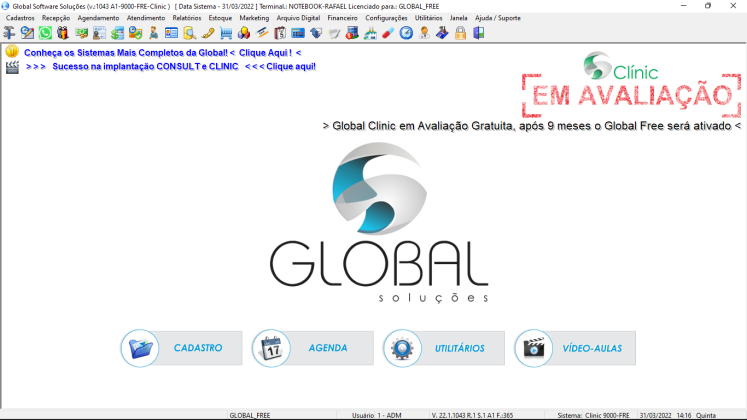Screen dimensions: 747x420
Task: Click the padlock lock icon
Action: coord(460,33)
